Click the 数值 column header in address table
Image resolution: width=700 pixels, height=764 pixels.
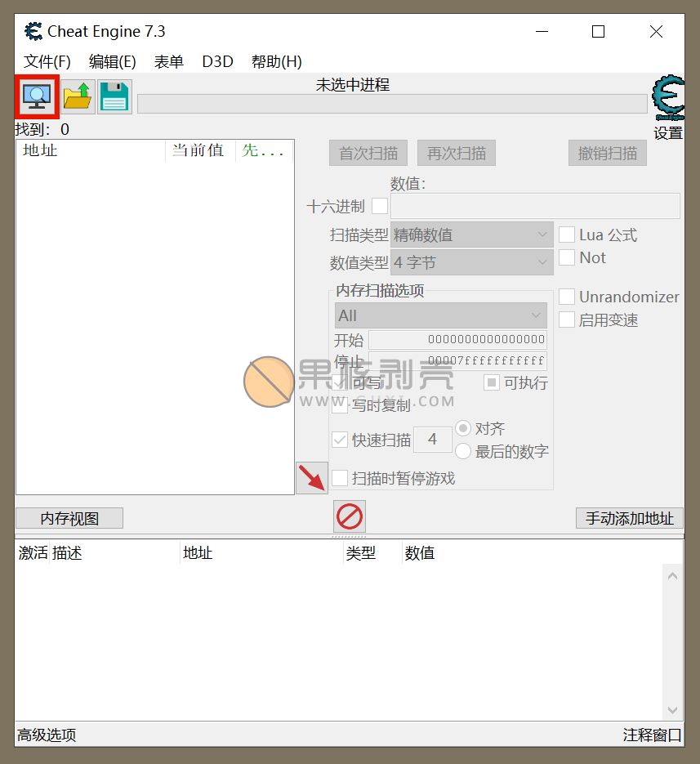pyautogui.click(x=419, y=553)
